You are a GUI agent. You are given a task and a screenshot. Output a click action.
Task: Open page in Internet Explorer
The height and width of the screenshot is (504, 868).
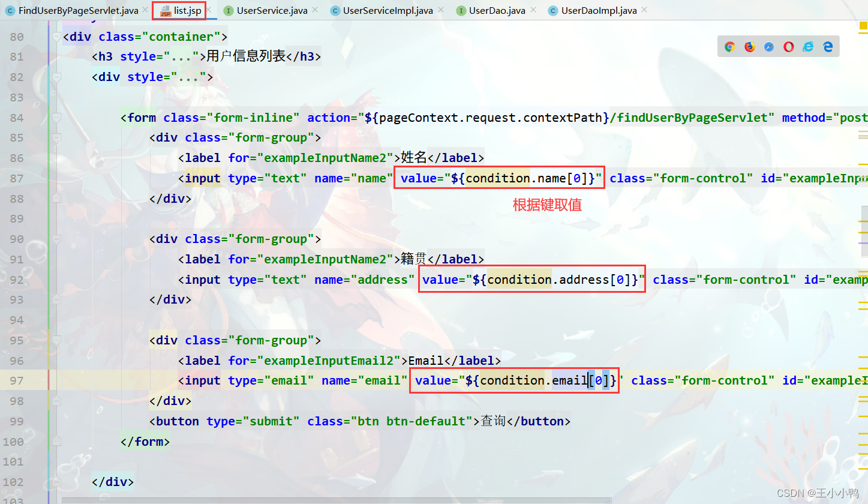(x=809, y=47)
